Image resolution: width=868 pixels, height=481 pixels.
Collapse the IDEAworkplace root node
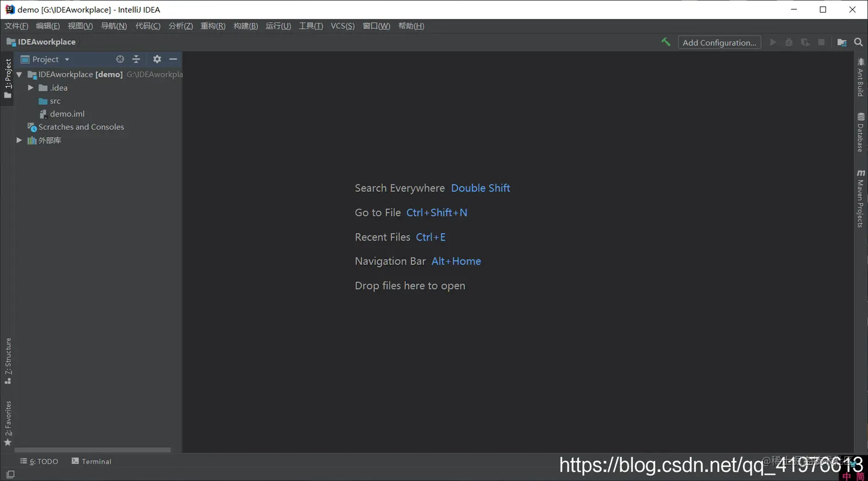click(19, 75)
